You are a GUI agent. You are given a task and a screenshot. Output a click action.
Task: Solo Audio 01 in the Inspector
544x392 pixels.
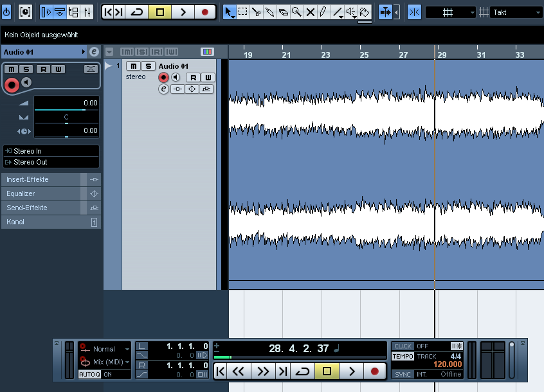click(x=26, y=69)
